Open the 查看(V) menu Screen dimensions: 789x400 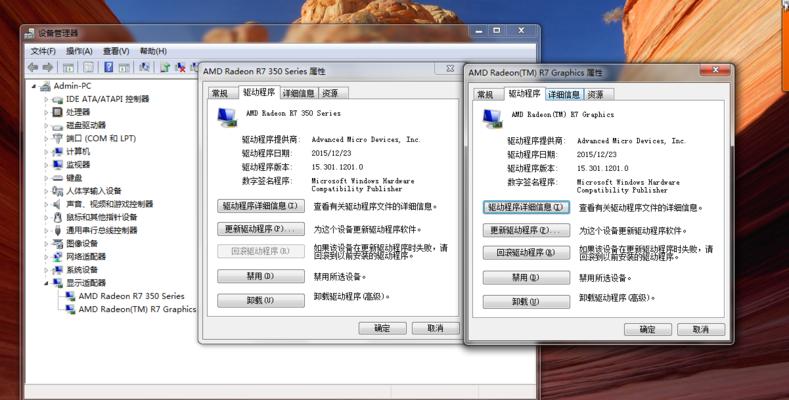tap(116, 51)
